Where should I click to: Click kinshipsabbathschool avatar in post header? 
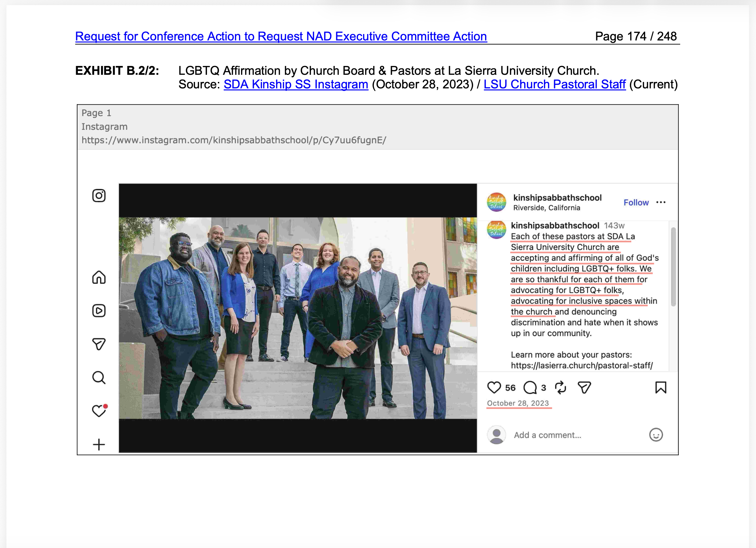496,202
